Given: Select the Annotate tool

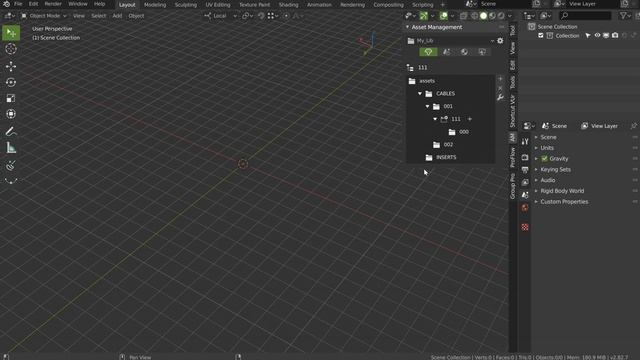Looking at the screenshot, I should click(11, 131).
